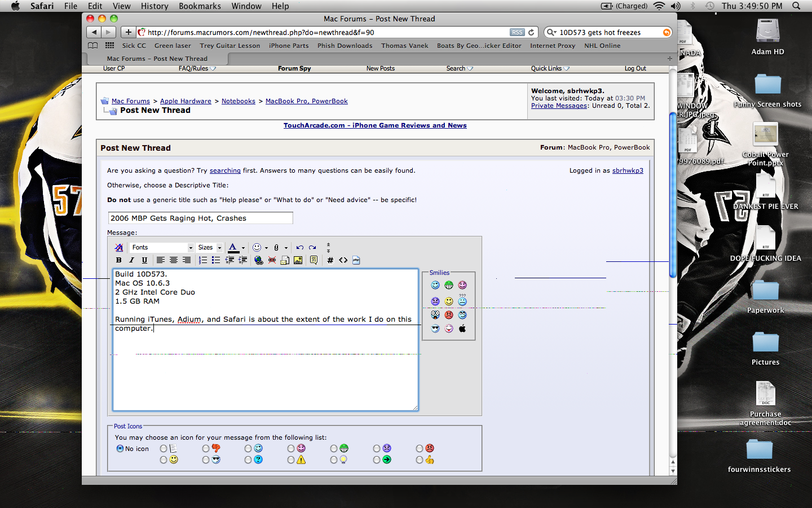Click the searching link

[225, 171]
